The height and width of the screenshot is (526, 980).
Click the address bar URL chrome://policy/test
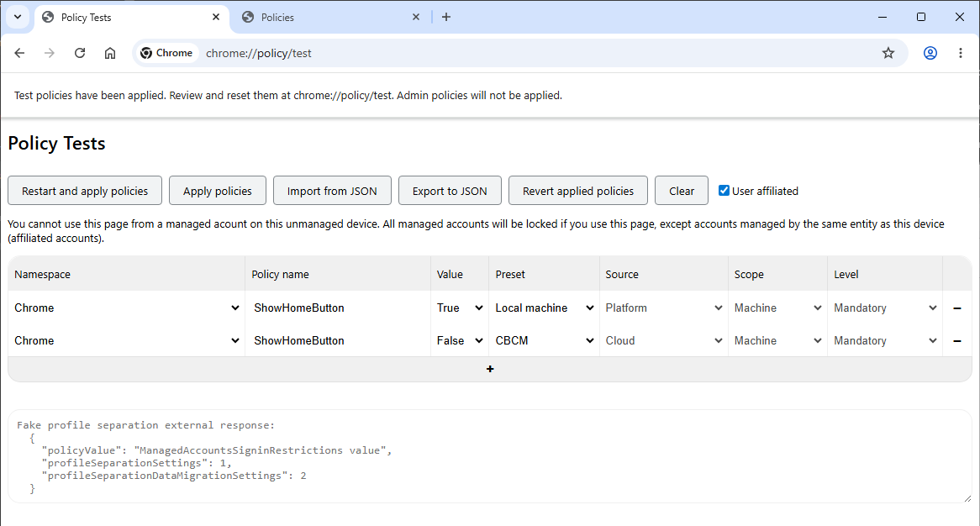(259, 53)
